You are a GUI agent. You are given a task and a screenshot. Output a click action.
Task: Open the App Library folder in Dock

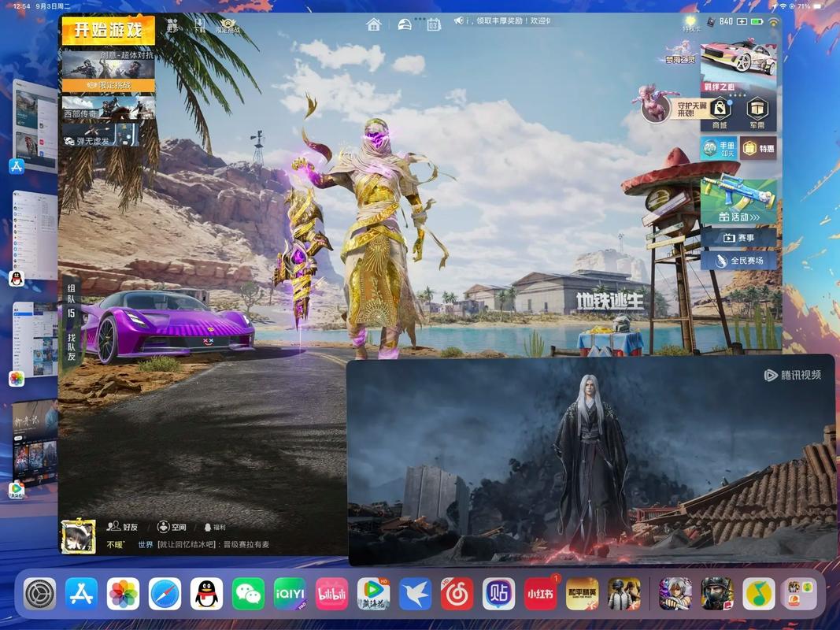[801, 594]
